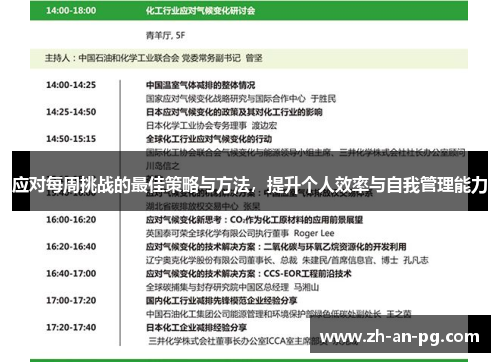Select the heading "化工行业应对气候变化研讨会"
This screenshot has width=500, height=362.
point(200,11)
